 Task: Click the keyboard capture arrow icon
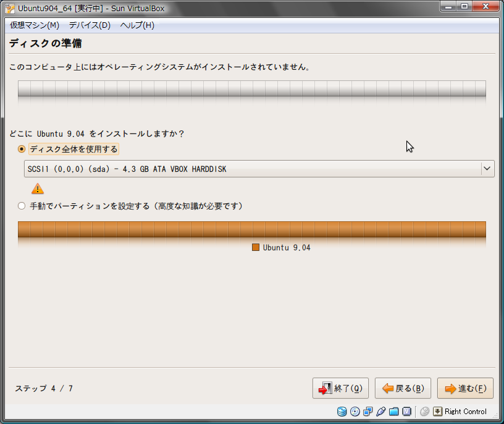click(x=437, y=412)
